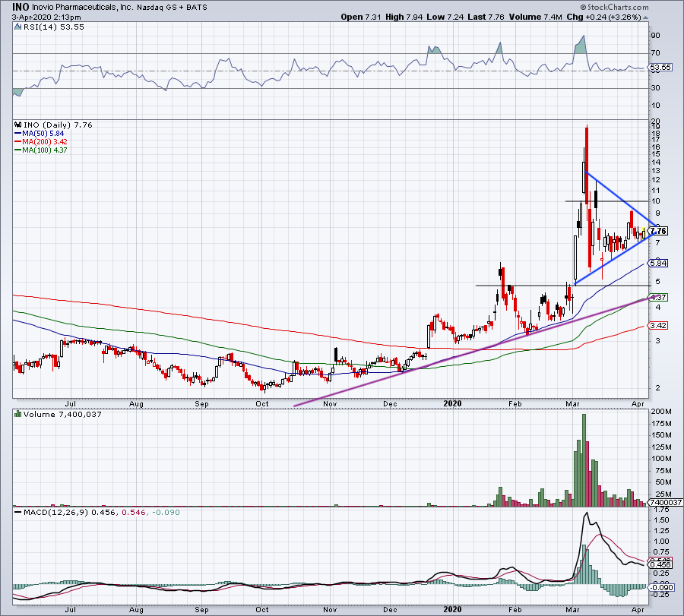Click the up arrow beside the Chg value

click(645, 18)
